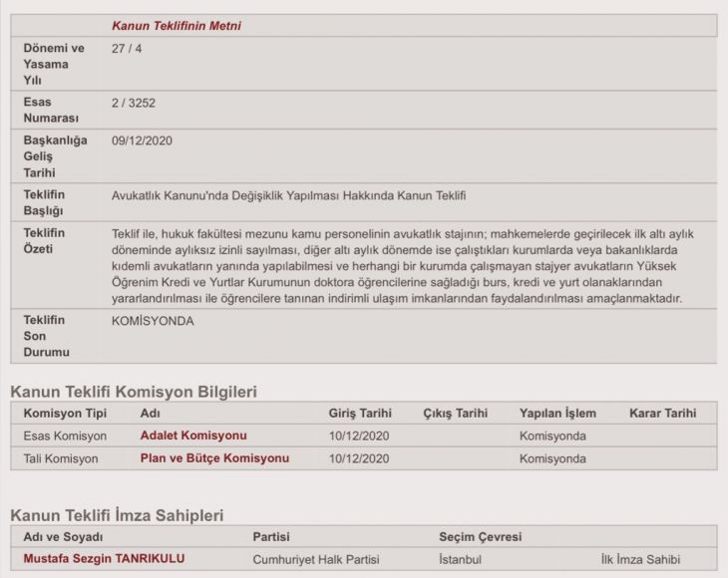Open the Kanun Teklifinin Metni link

177,26
